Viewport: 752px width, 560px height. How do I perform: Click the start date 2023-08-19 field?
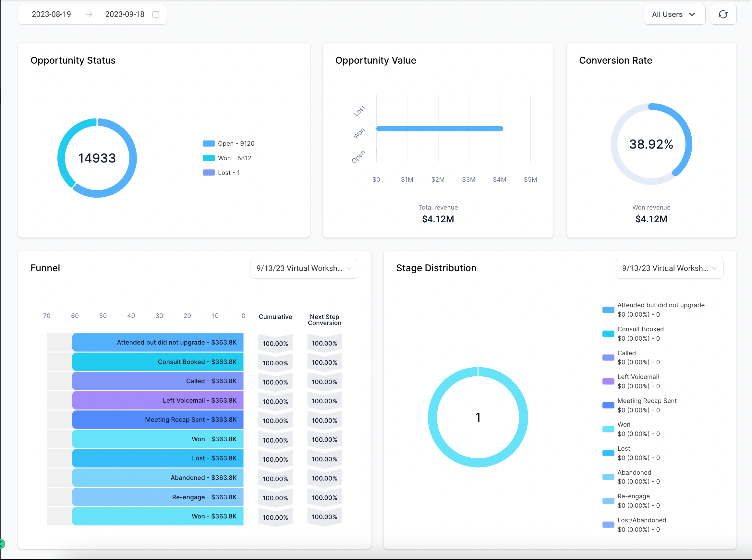coord(51,14)
